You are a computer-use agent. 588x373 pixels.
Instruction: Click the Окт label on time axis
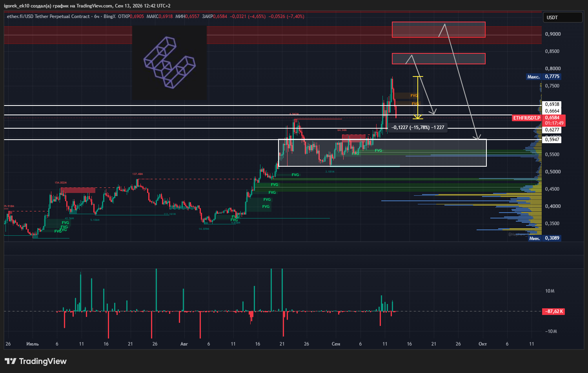click(x=482, y=344)
